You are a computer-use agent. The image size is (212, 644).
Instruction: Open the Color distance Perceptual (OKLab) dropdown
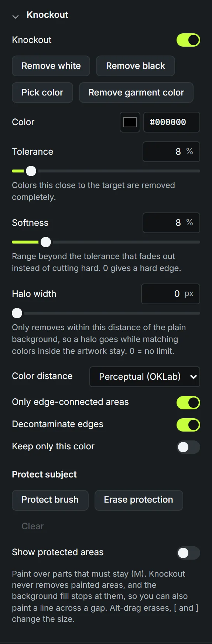pyautogui.click(x=145, y=377)
